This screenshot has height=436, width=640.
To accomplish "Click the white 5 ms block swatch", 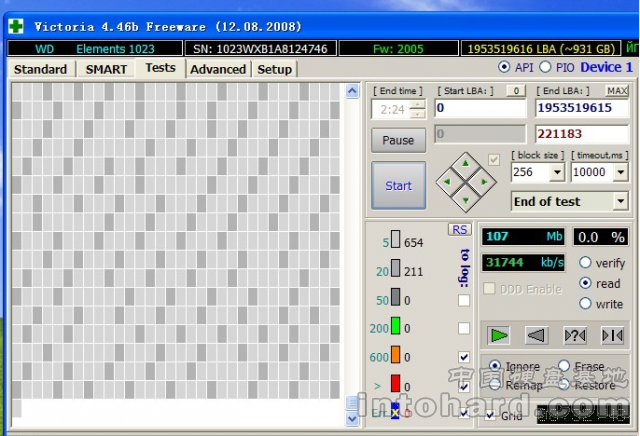I will pos(396,239).
